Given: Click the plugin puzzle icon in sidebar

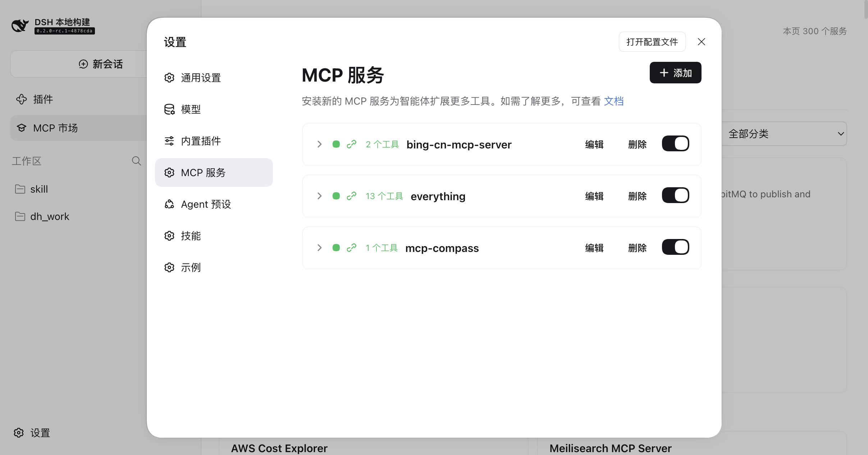Looking at the screenshot, I should pyautogui.click(x=22, y=99).
